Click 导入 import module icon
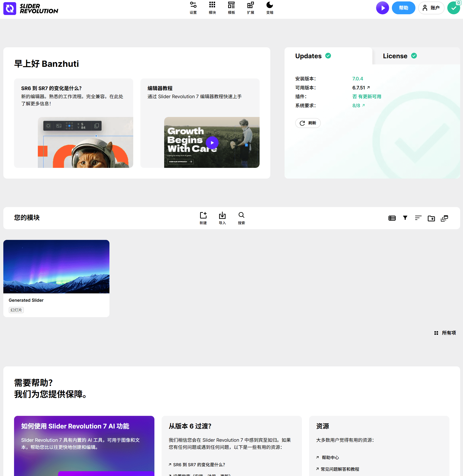The width and height of the screenshot is (463, 476). click(x=222, y=218)
